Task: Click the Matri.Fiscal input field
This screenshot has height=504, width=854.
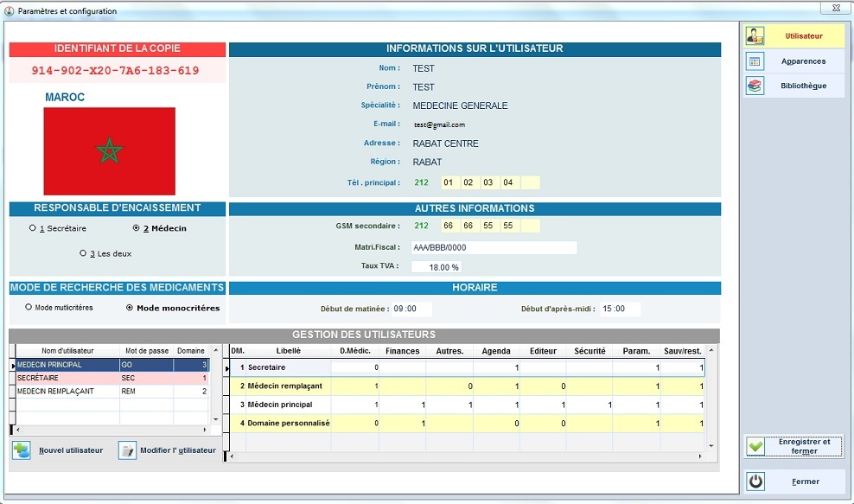Action: coord(493,248)
